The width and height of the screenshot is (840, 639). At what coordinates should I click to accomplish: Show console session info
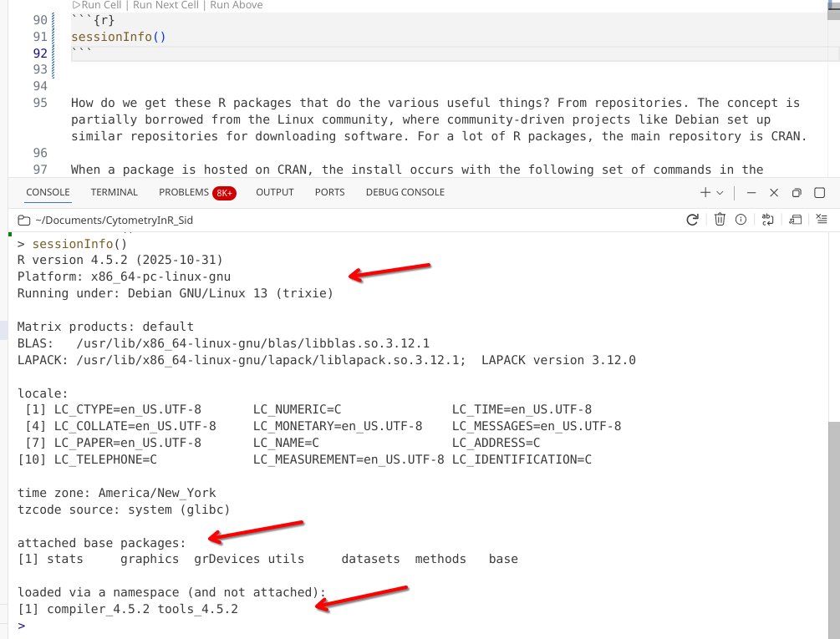741,220
